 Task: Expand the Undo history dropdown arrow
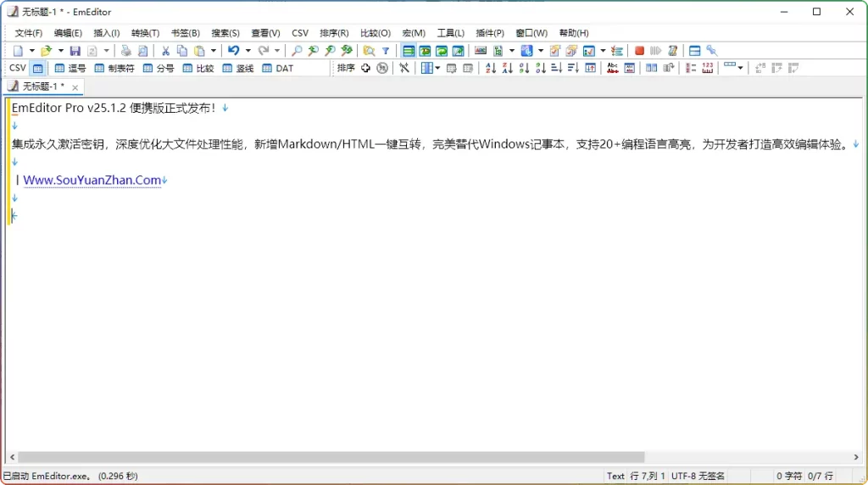(248, 51)
